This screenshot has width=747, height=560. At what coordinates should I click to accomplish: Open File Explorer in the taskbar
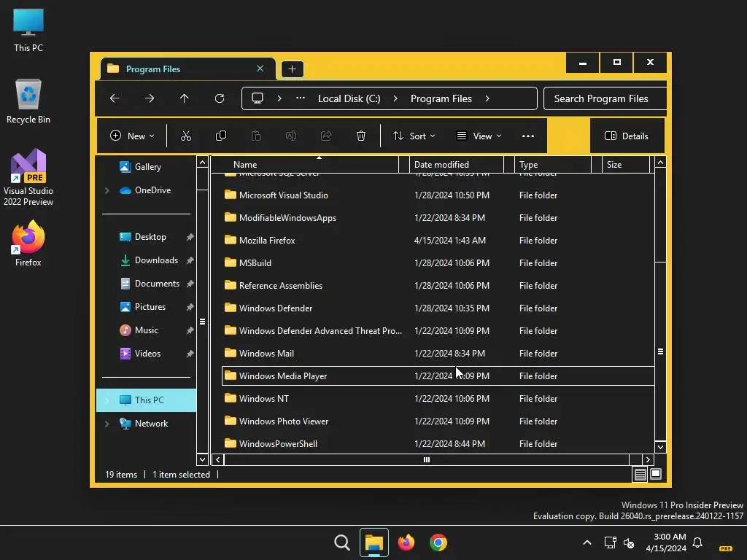(374, 542)
